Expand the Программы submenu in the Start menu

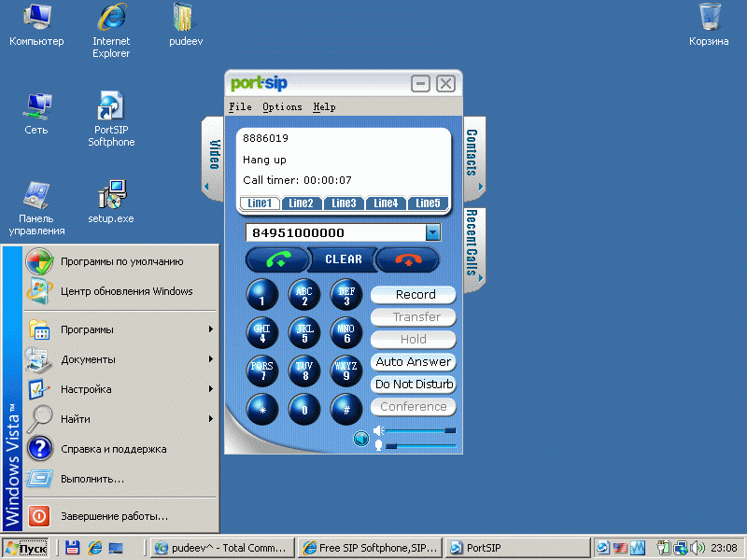click(x=120, y=329)
